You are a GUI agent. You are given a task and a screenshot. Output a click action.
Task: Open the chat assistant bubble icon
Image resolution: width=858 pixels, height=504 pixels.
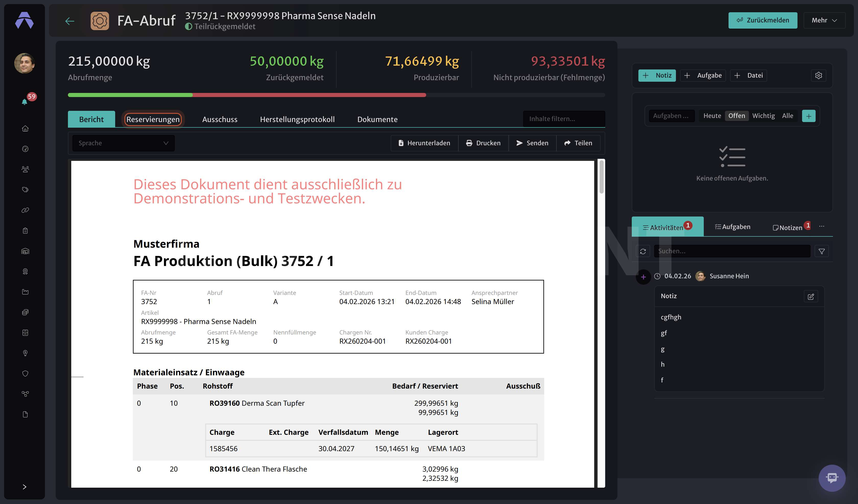point(832,478)
